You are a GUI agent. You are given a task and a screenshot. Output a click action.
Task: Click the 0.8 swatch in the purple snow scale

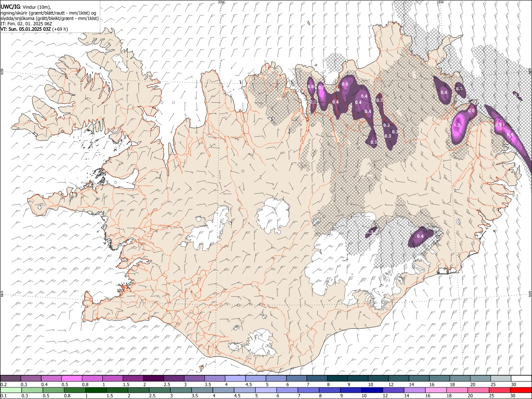(92, 378)
